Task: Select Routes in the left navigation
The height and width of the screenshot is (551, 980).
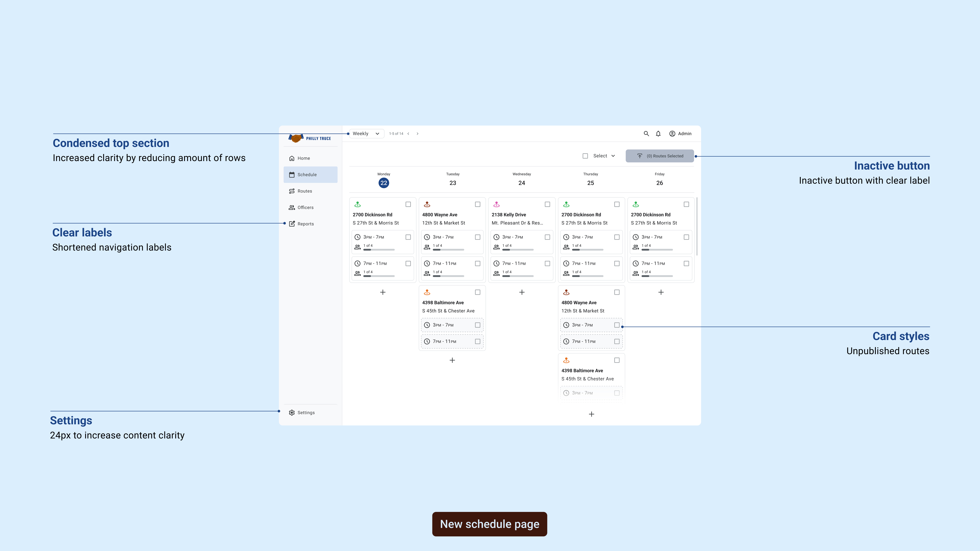Action: 304,191
